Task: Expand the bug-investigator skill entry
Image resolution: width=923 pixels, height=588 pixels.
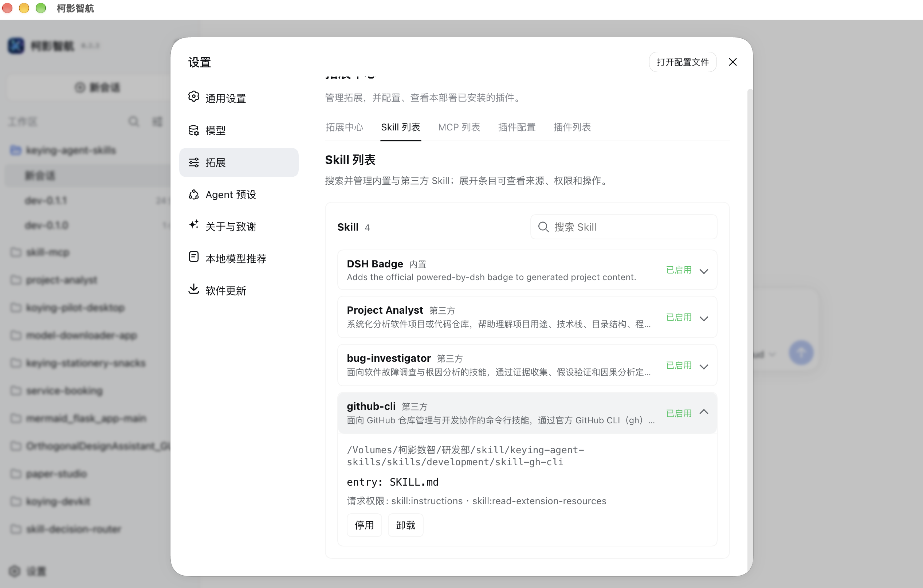Action: [x=703, y=366]
